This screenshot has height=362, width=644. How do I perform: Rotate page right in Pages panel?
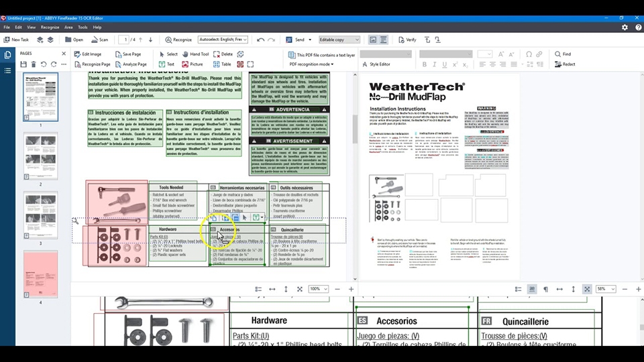(x=54, y=64)
